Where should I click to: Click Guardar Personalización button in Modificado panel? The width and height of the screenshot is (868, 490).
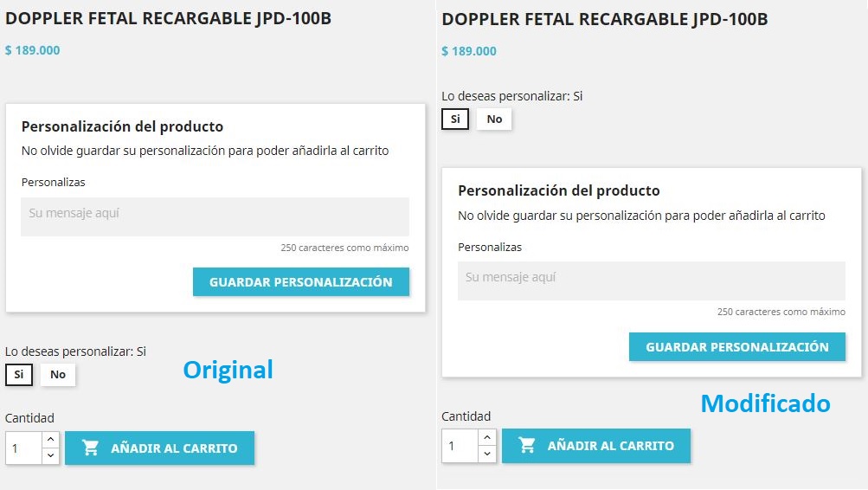(737, 346)
